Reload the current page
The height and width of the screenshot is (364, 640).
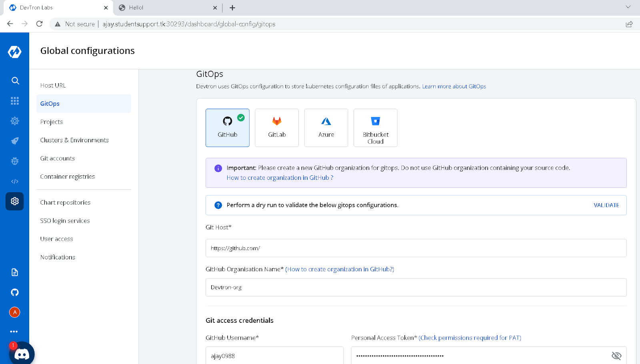tap(39, 24)
